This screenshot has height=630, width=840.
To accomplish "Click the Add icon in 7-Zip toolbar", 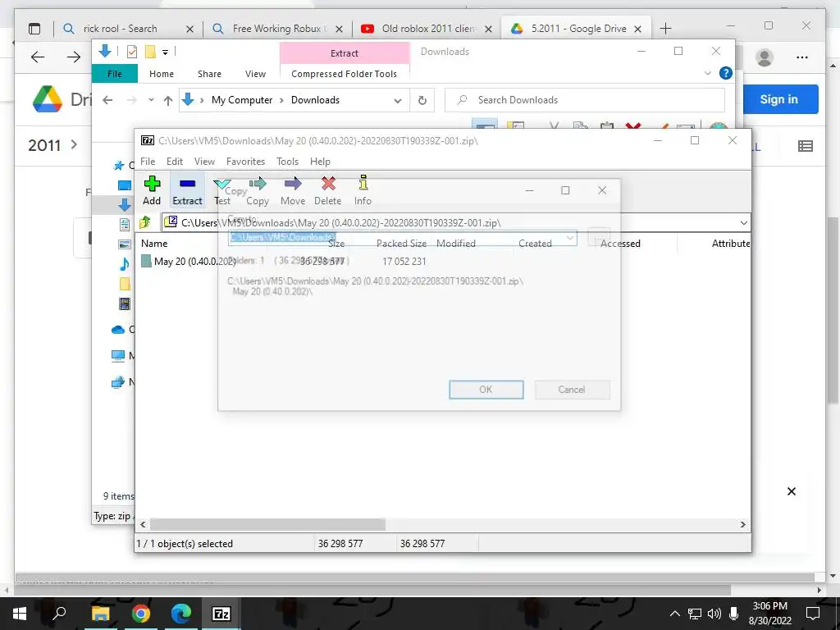I will 152,184.
